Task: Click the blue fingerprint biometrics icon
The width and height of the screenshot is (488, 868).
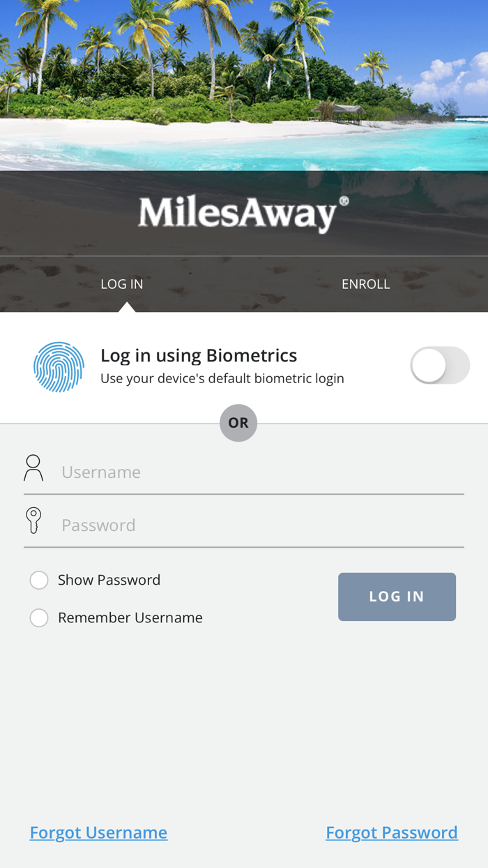Action: pyautogui.click(x=59, y=366)
